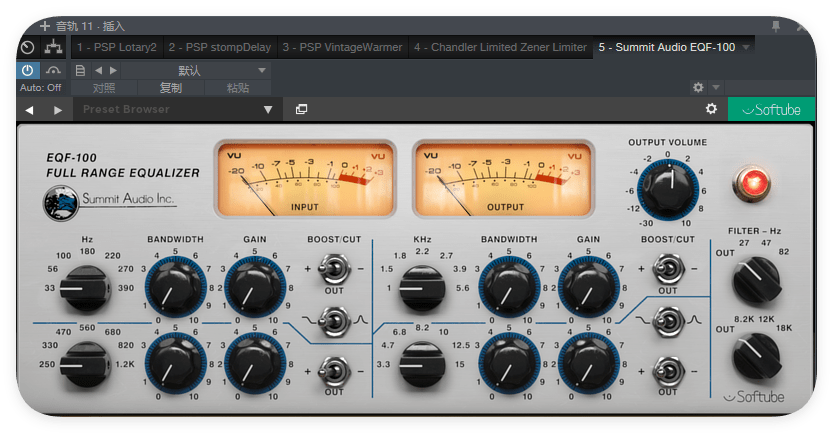The image size is (833, 433).
Task: Load previous preset with left arrow near 默认
Action: [98, 70]
